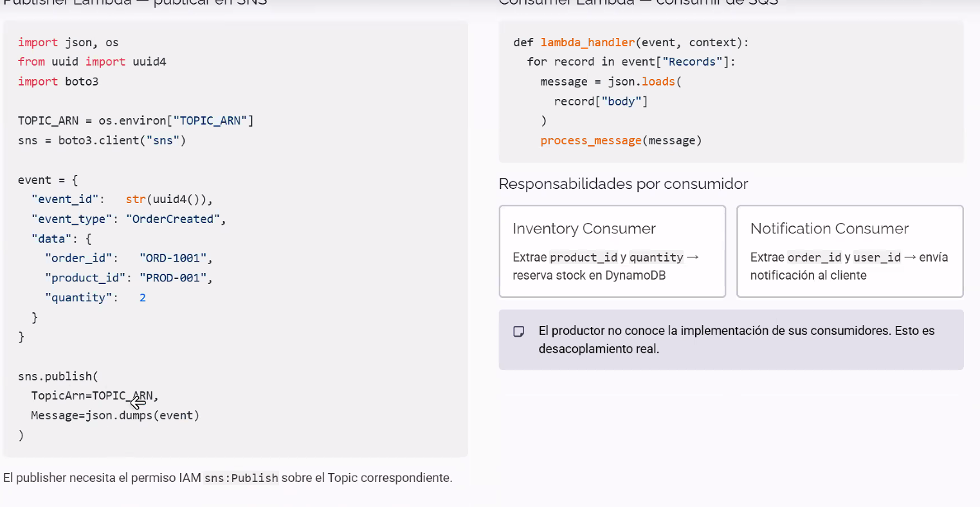This screenshot has height=507, width=980.
Task: Click the line "import boto3"
Action: coord(58,82)
